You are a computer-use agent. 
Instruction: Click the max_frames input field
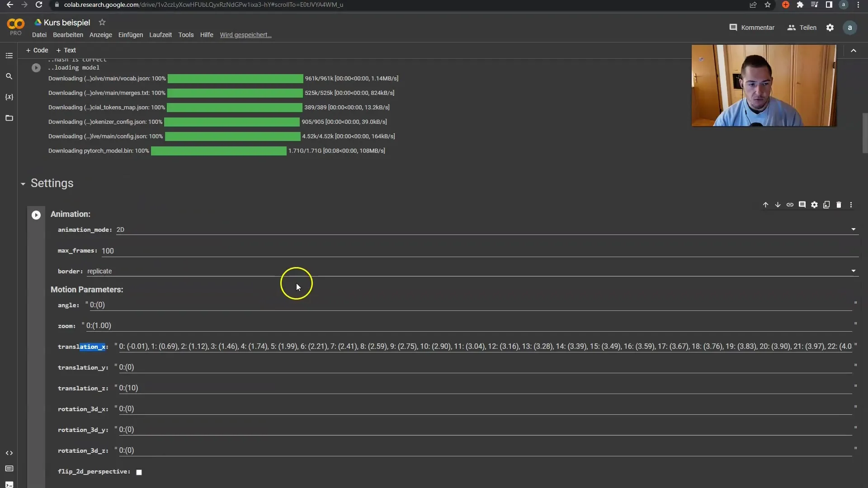480,251
